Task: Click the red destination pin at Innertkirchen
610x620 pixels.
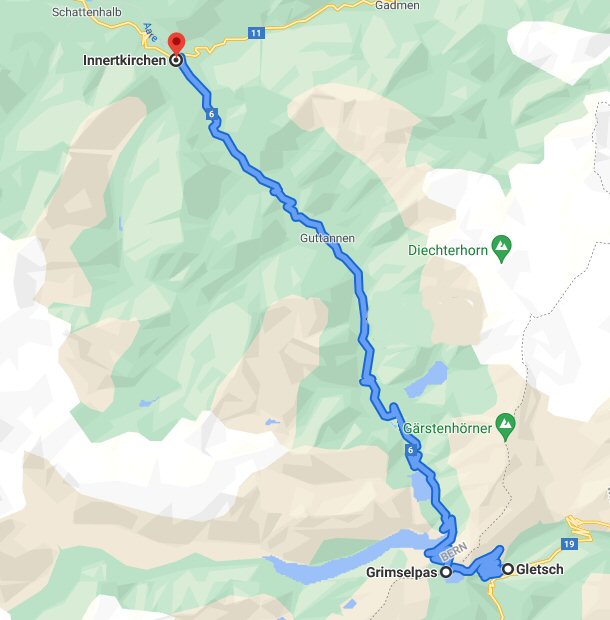Action: [x=176, y=43]
